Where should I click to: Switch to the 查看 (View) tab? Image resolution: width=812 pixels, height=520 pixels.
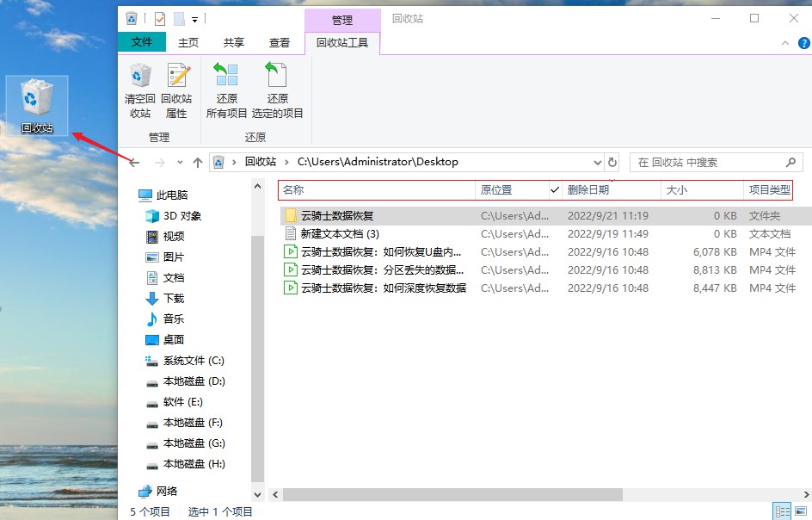(280, 41)
